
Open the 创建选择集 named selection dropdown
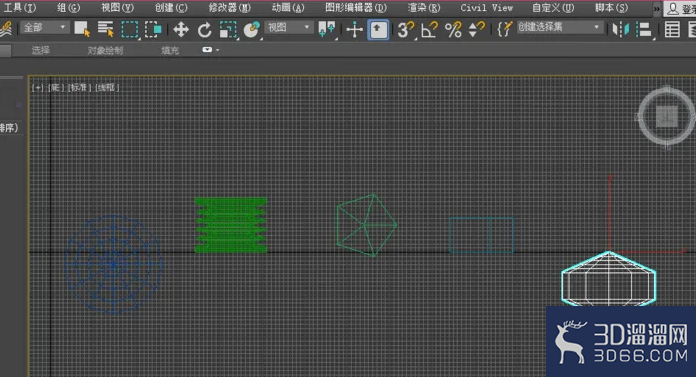point(559,27)
